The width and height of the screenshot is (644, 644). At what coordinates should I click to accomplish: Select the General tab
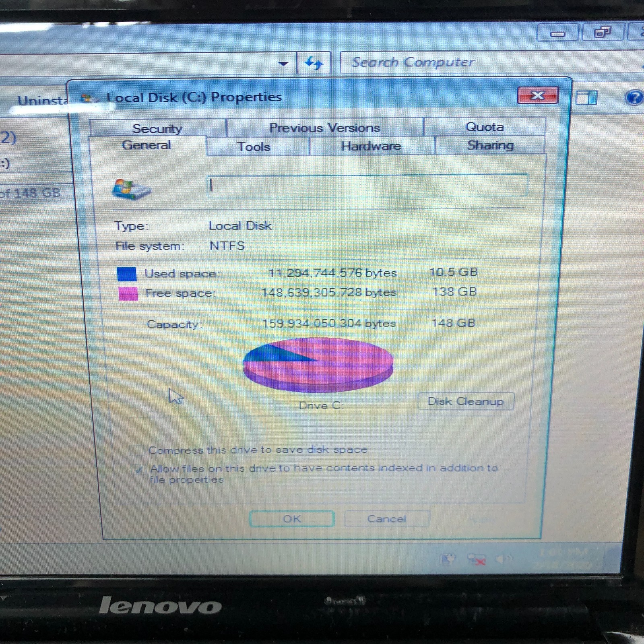[147, 145]
